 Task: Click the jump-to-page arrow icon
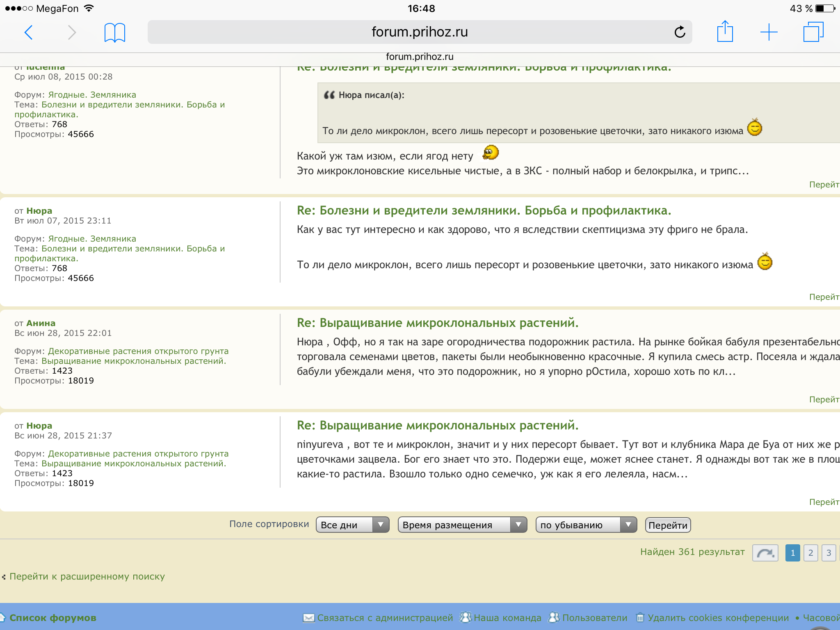point(765,553)
